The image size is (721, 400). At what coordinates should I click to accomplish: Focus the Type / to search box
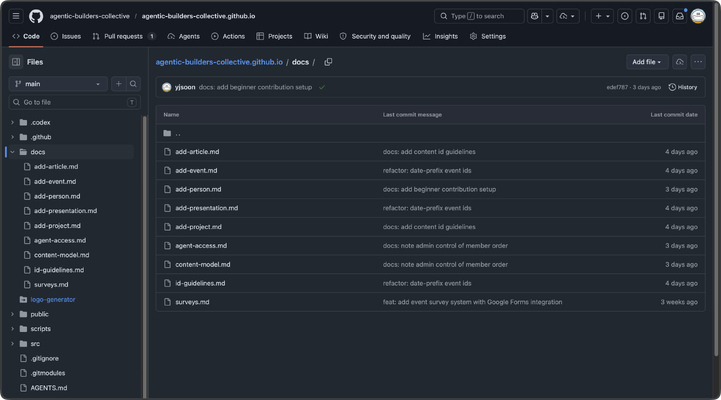(479, 16)
